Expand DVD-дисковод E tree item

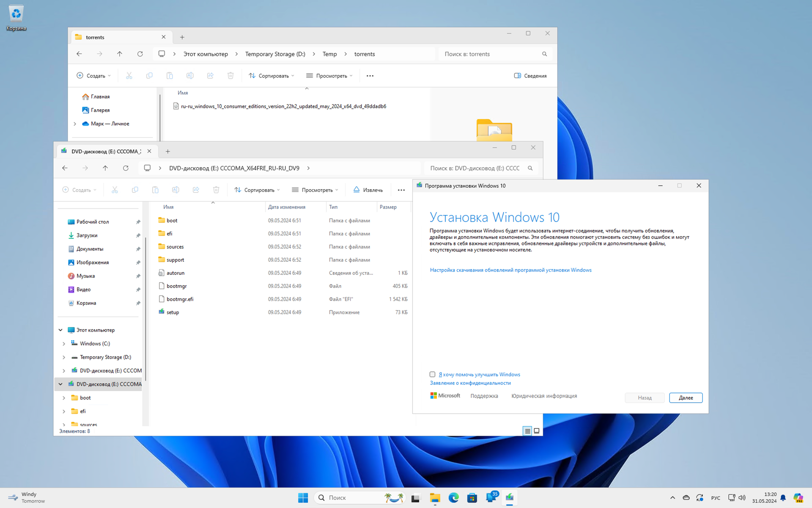coord(64,370)
